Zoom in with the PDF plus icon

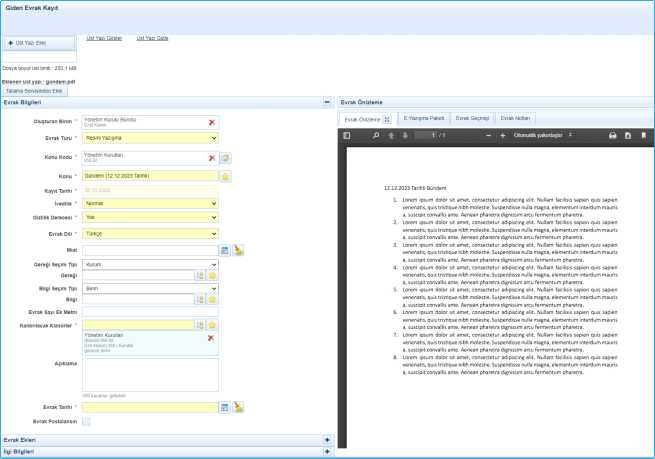(502, 134)
